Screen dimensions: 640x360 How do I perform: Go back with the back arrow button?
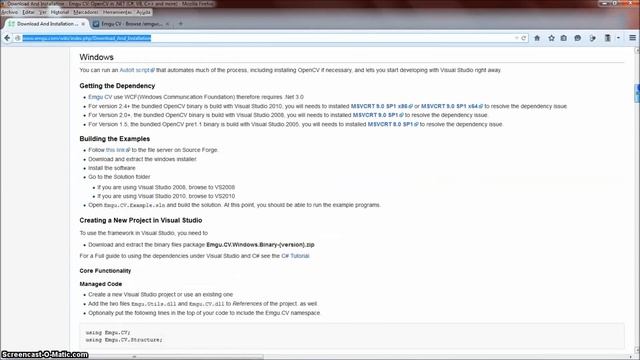[x=7, y=38]
